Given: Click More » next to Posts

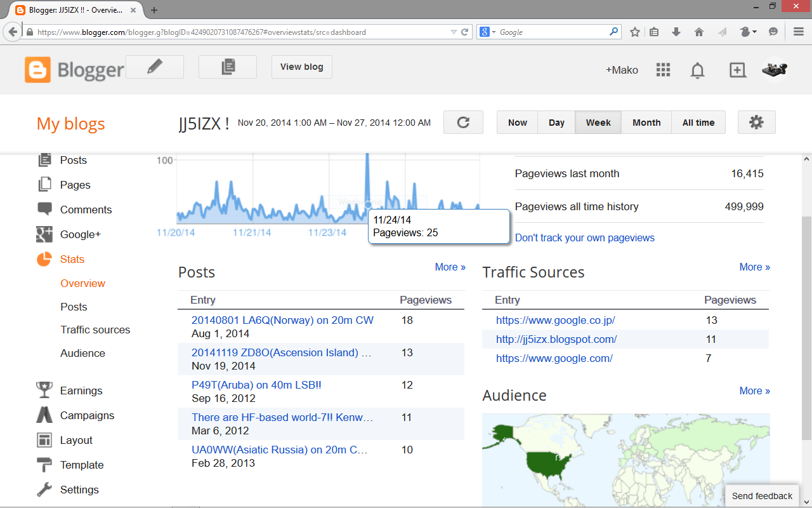Looking at the screenshot, I should point(450,267).
